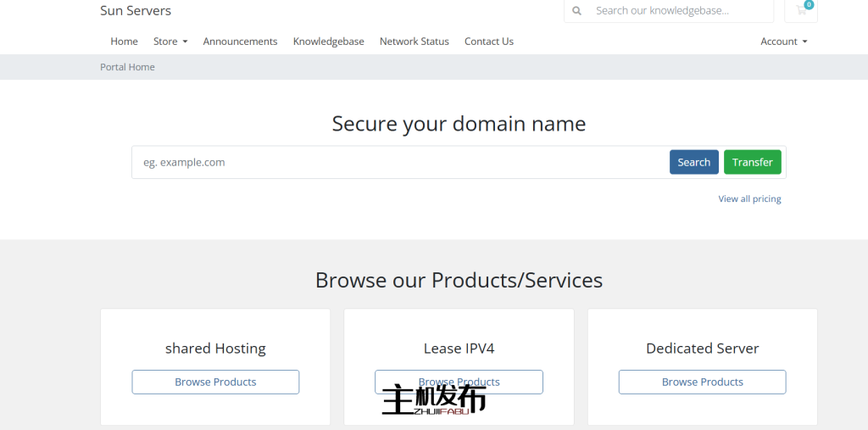
Task: Browse Products under Dedicated Server
Action: tap(702, 383)
